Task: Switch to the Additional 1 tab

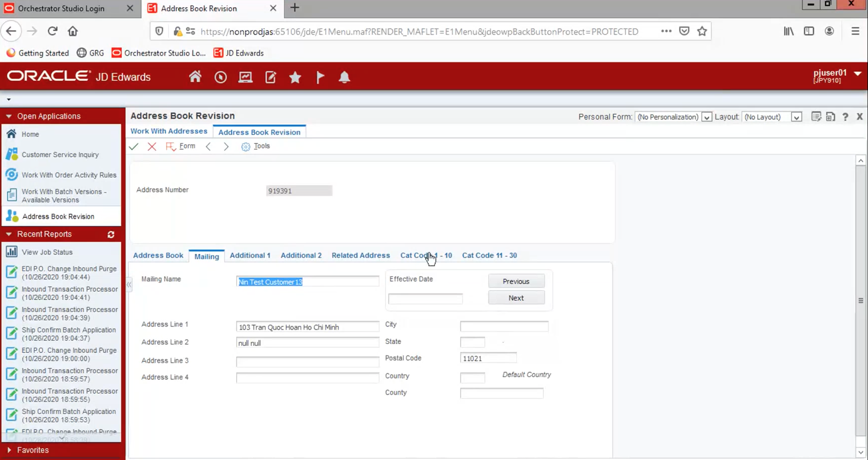Action: [x=250, y=255]
